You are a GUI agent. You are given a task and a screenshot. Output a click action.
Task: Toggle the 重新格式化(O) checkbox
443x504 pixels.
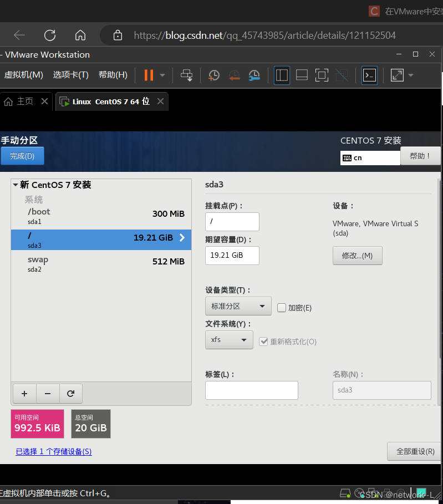[x=263, y=342]
